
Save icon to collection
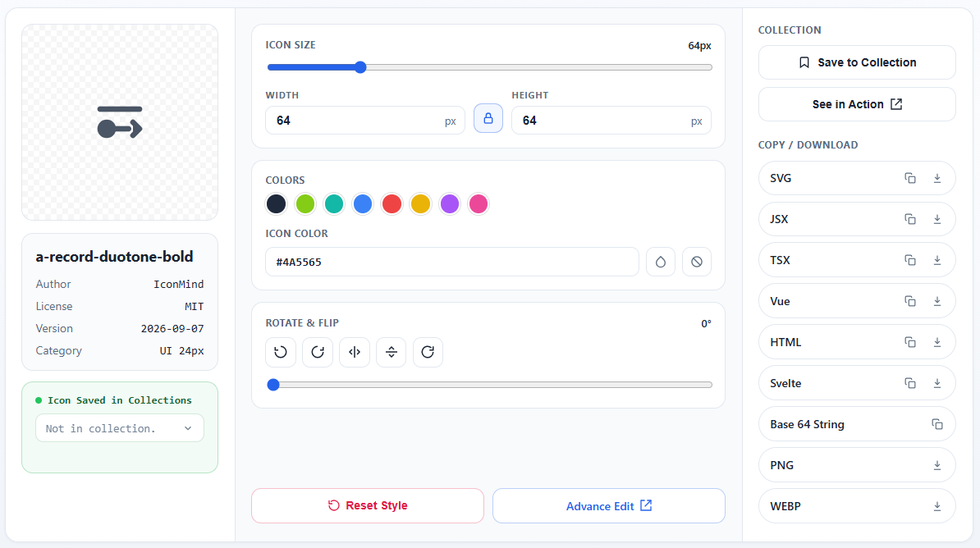[857, 62]
